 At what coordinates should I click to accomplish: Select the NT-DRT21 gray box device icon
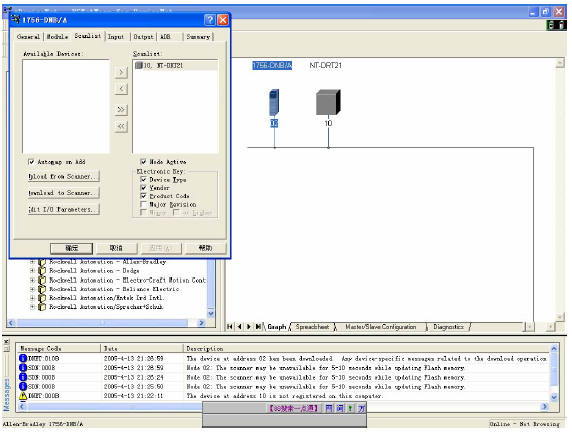pyautogui.click(x=328, y=102)
